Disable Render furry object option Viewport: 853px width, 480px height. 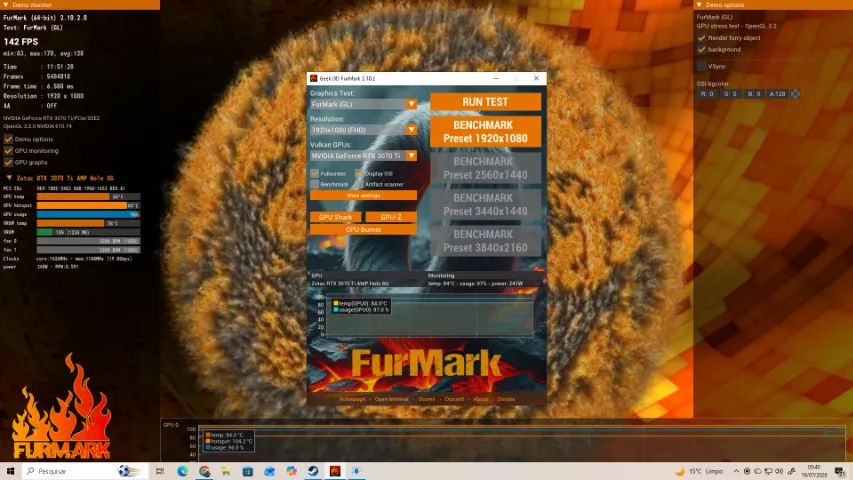pyautogui.click(x=702, y=38)
